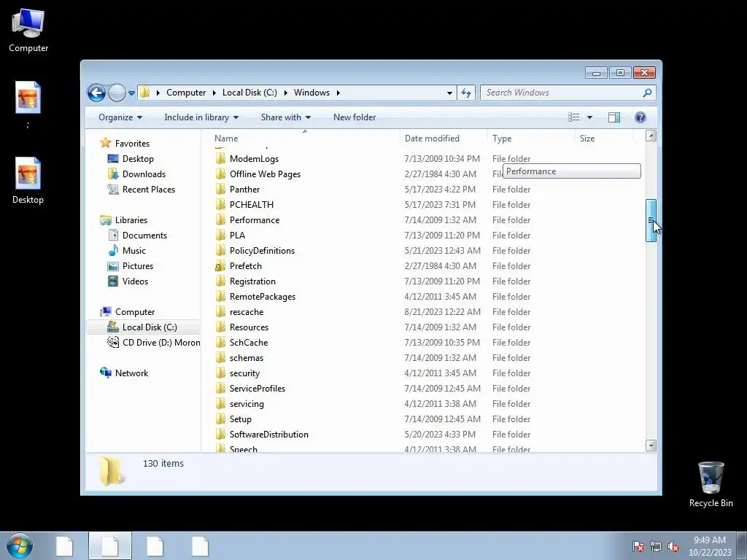Viewport: 747px width, 560px height.
Task: Expand arrow after Computer breadcrumb
Action: pos(214,93)
